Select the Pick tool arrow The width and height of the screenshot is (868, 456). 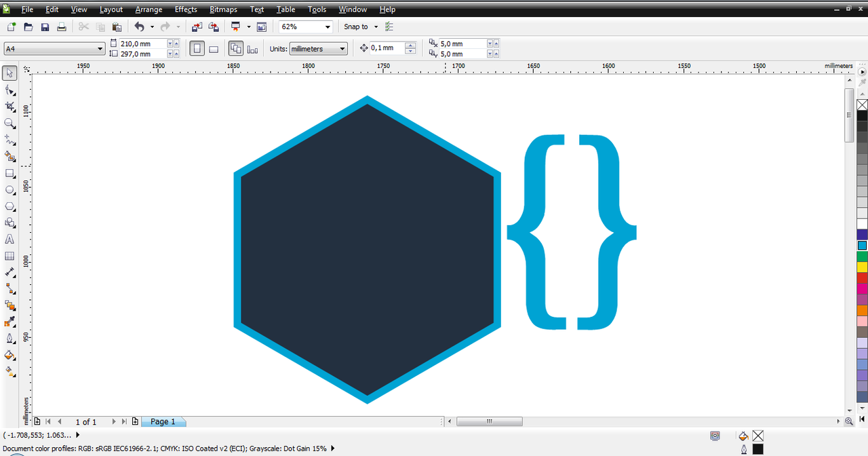click(x=9, y=73)
